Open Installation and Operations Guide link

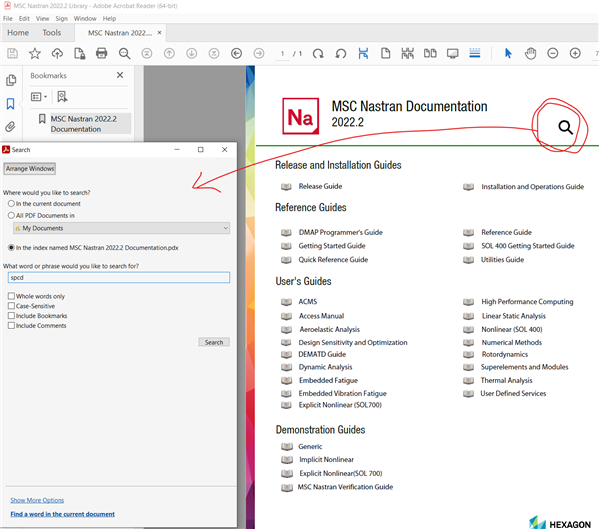533,187
